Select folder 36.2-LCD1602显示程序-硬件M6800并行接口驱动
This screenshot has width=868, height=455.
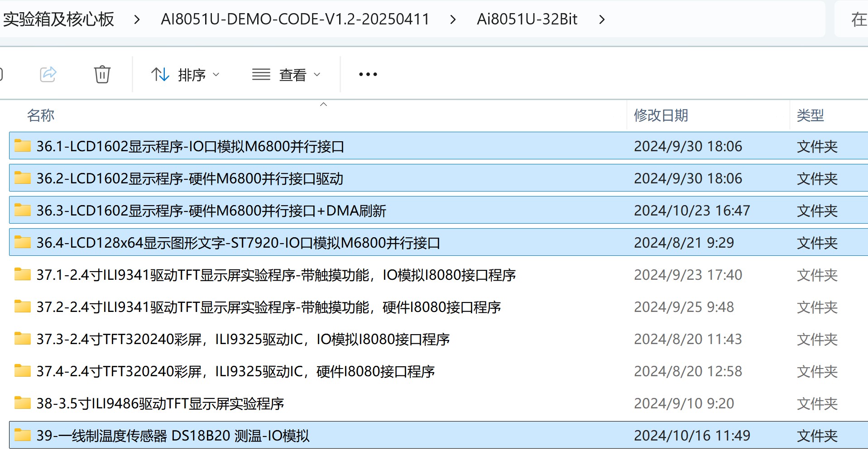pos(438,178)
